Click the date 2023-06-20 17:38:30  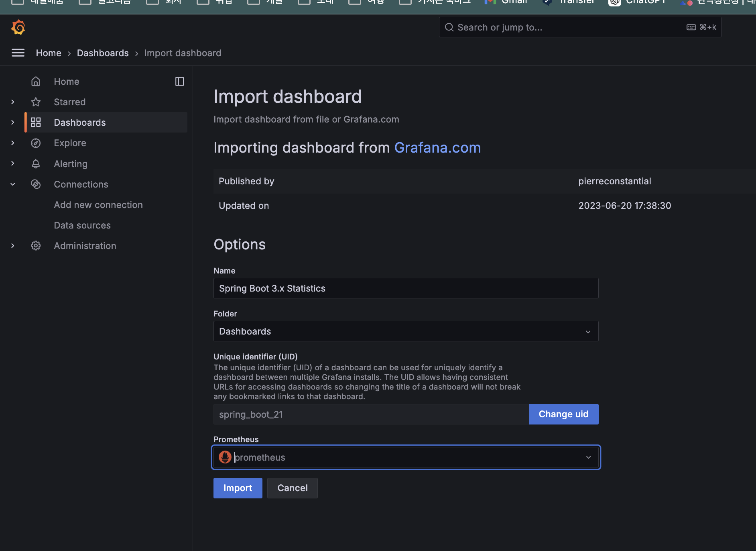[x=625, y=206]
